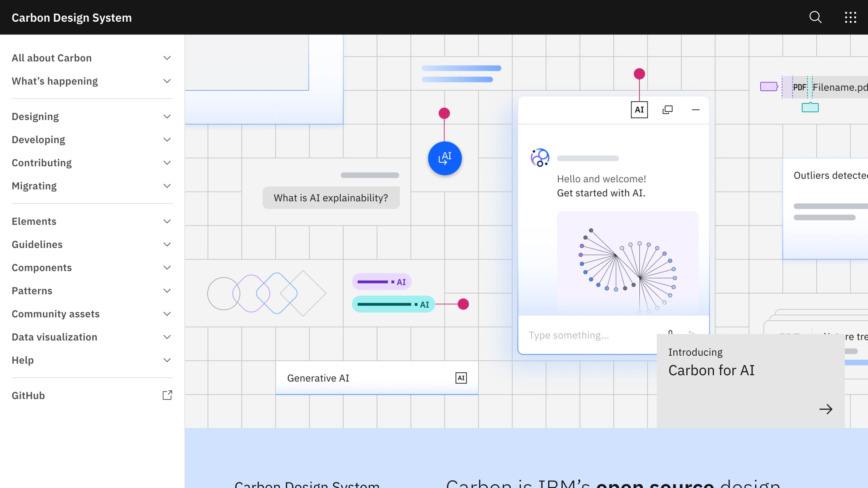Click the popout window icon in chat panel
Image resolution: width=868 pixels, height=488 pixels.
[667, 110]
